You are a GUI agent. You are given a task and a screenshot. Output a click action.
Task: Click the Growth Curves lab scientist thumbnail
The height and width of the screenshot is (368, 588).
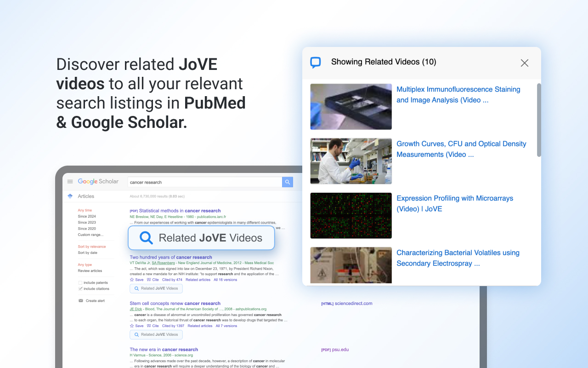click(x=351, y=161)
